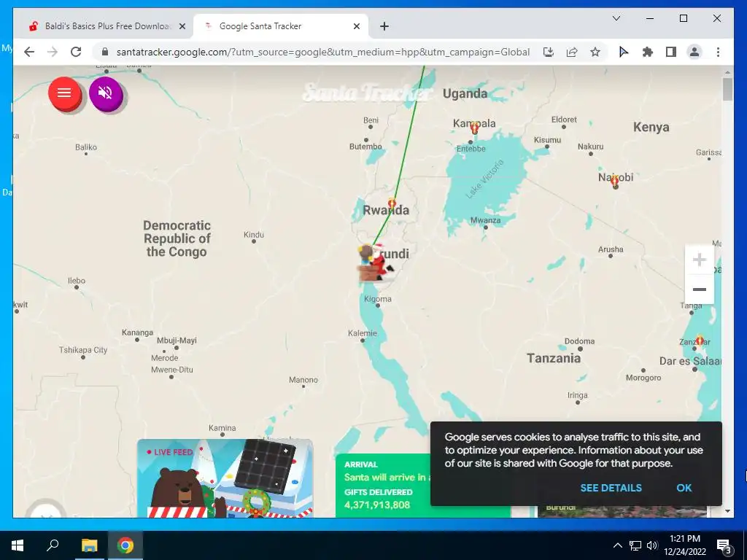Viewport: 747px width, 560px height.
Task: Click the Kampala gift pin marker
Action: 474,128
